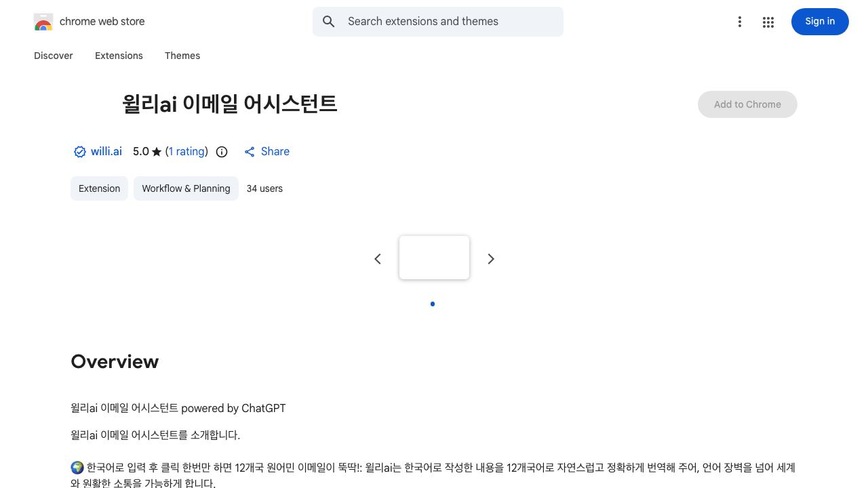This screenshot has width=868, height=488.
Task: Click the Extension category chip
Action: pyautogui.click(x=99, y=188)
